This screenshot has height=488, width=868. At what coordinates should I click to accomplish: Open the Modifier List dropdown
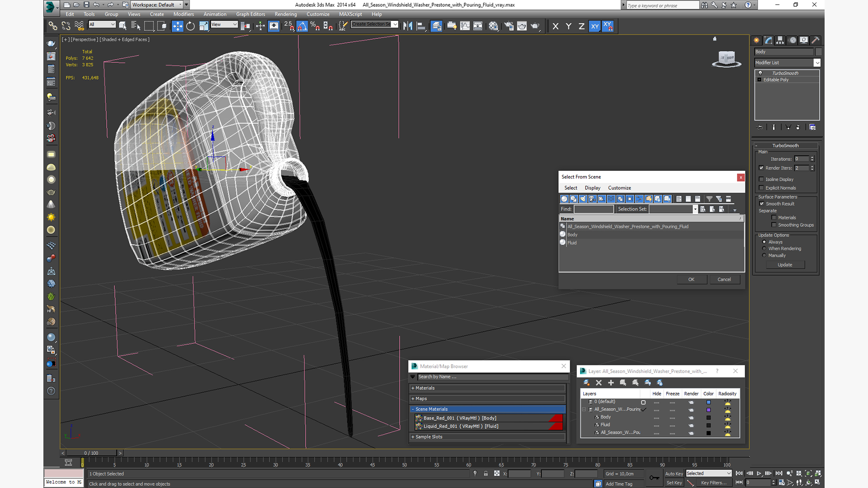pos(787,63)
